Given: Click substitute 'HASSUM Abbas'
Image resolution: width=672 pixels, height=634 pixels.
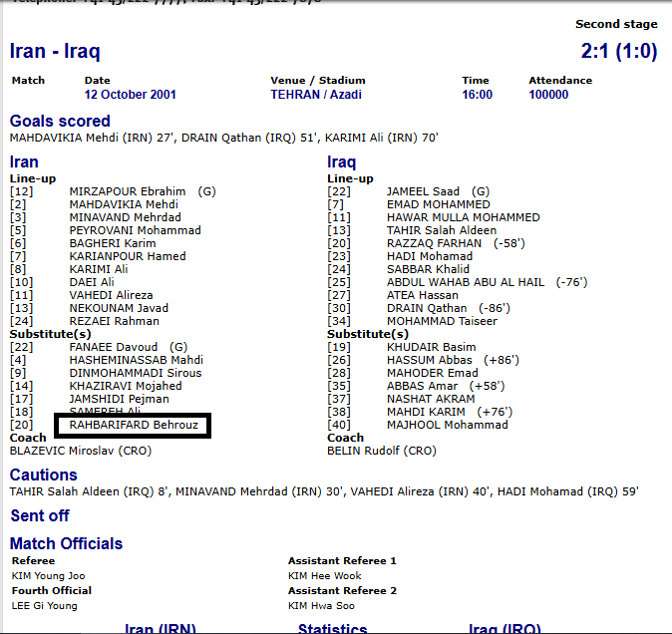Looking at the screenshot, I should pyautogui.click(x=430, y=360).
